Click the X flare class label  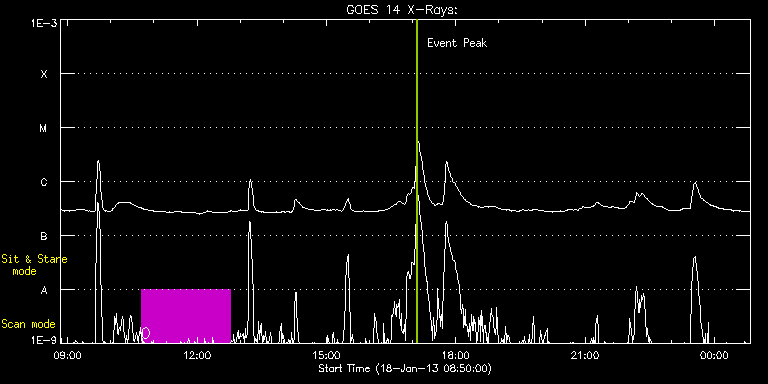coord(44,74)
